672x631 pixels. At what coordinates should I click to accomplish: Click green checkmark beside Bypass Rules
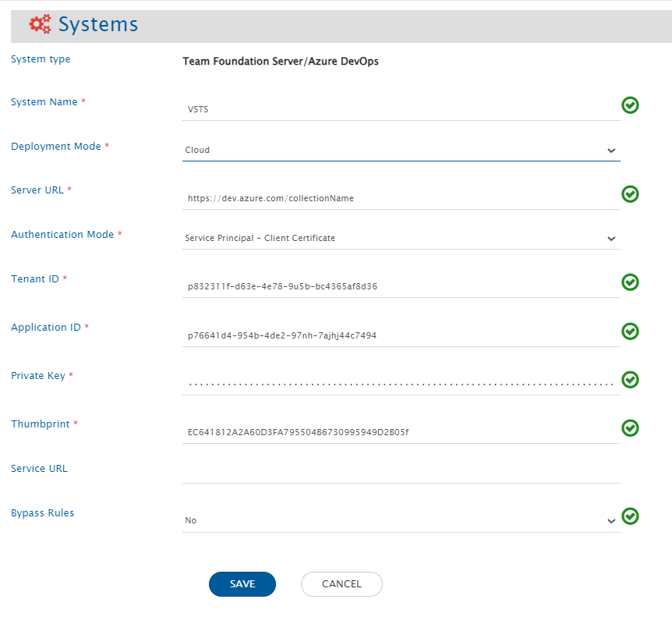coord(630,516)
